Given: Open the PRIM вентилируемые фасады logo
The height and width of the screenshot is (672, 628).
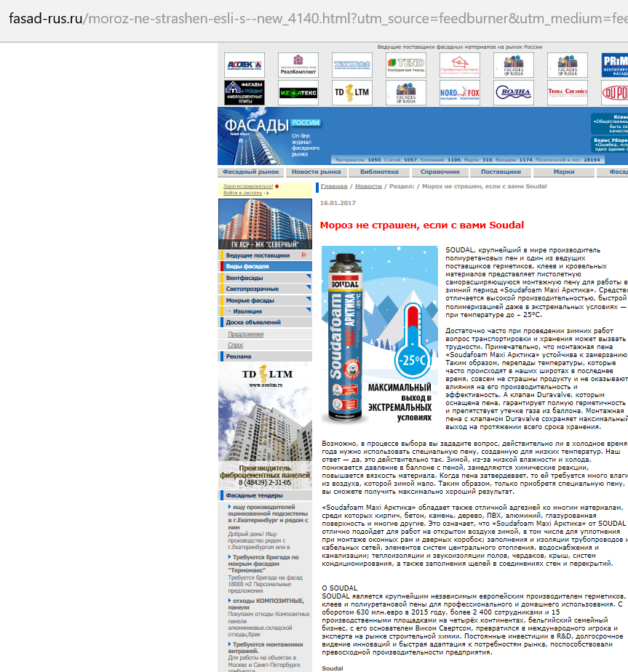Looking at the screenshot, I should (x=615, y=65).
